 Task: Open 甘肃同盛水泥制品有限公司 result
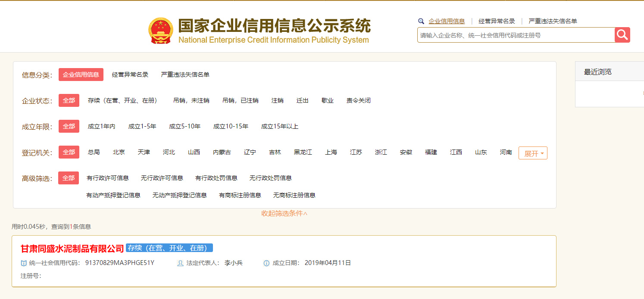coord(72,249)
